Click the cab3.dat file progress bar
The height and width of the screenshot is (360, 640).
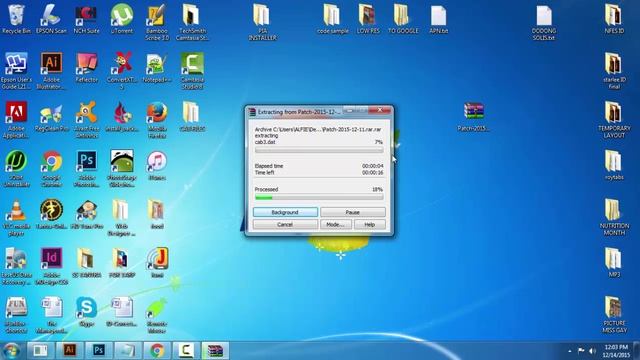pos(319,150)
